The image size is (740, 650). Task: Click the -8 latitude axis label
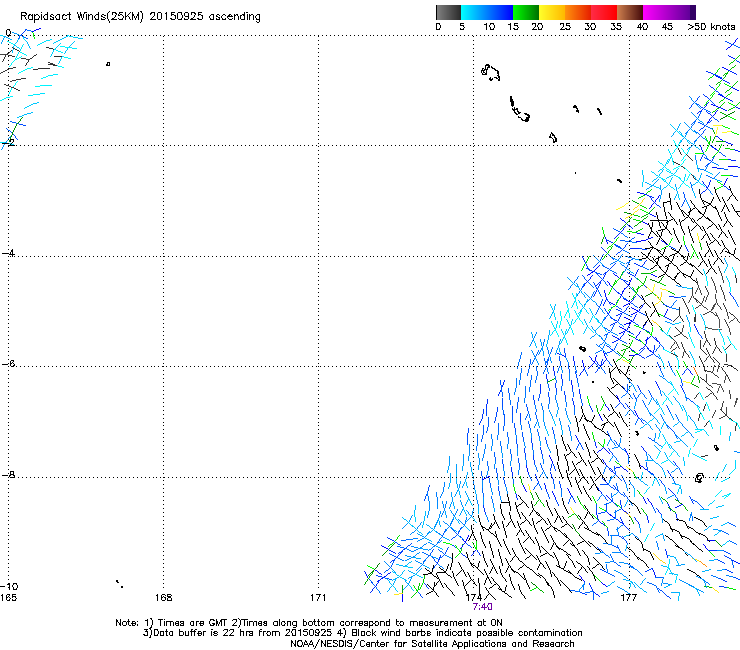coord(8,475)
